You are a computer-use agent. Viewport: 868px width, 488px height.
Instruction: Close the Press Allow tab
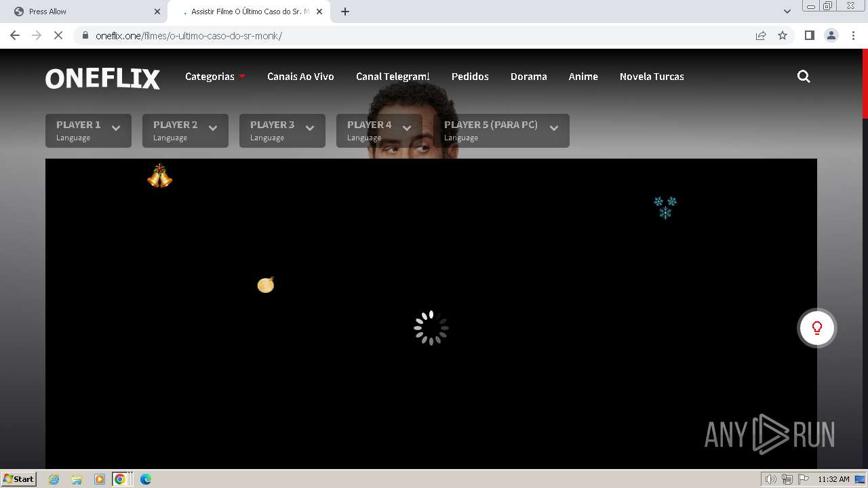pyautogui.click(x=157, y=12)
